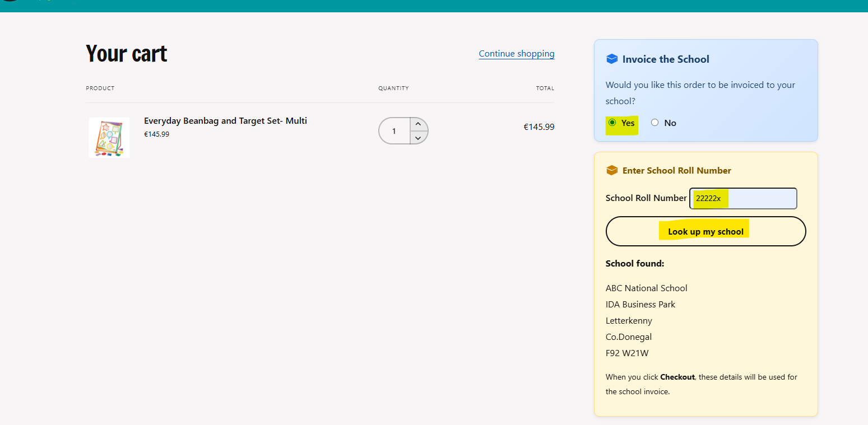
Task: Select the No radio option
Action: coord(655,123)
